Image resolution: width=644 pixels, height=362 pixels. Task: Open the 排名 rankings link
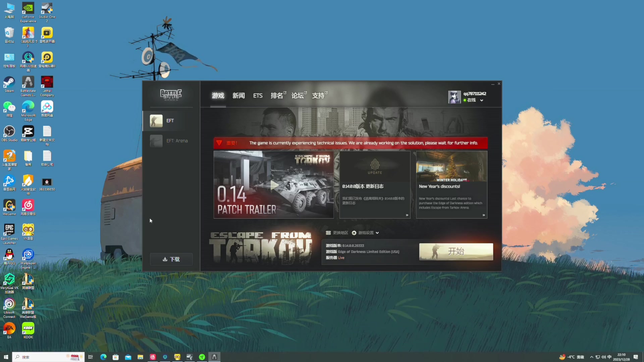[278, 96]
